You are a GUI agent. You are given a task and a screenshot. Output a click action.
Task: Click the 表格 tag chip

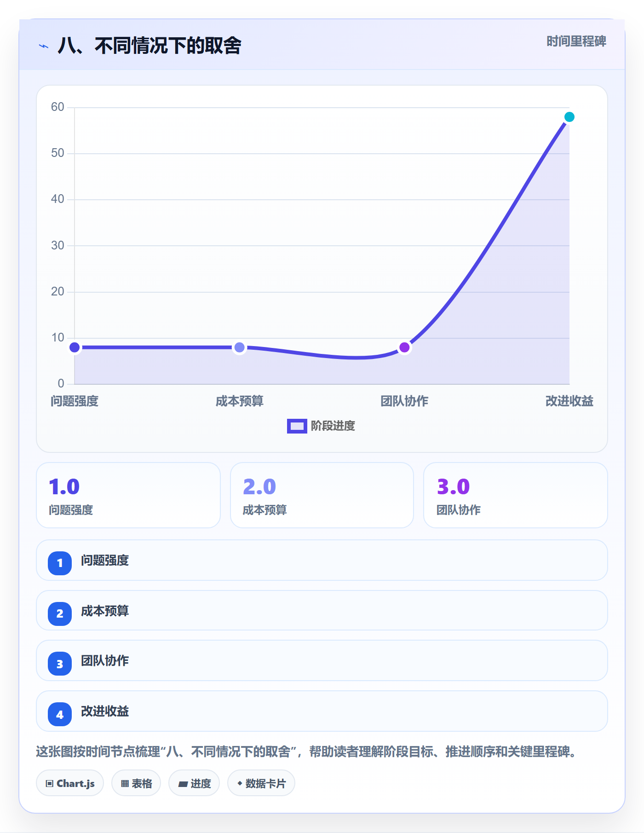(x=136, y=783)
